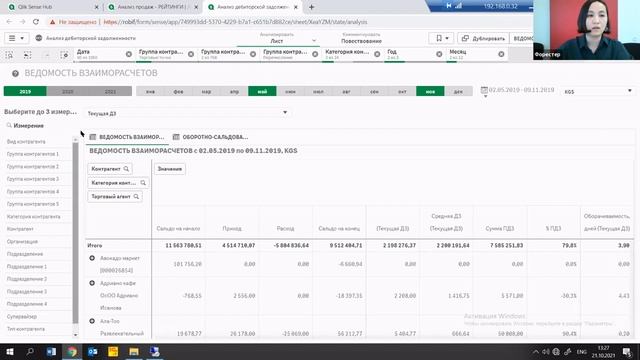Activate the smart search selections icon
Viewport: 640px width, 360px height.
point(9,55)
